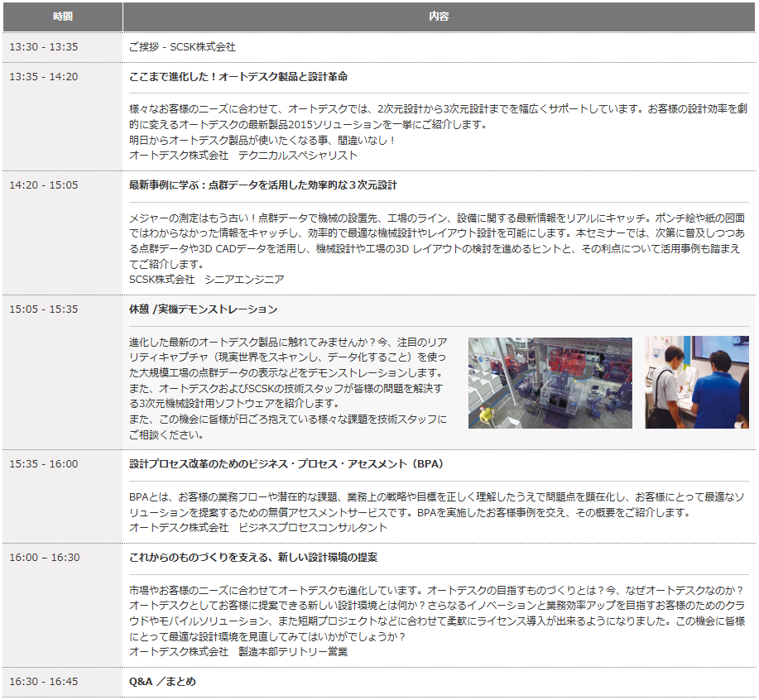Image resolution: width=759 pixels, height=700 pixels.
Task: Select the 15:35 - 16:00 time slot
Action: pyautogui.click(x=44, y=463)
